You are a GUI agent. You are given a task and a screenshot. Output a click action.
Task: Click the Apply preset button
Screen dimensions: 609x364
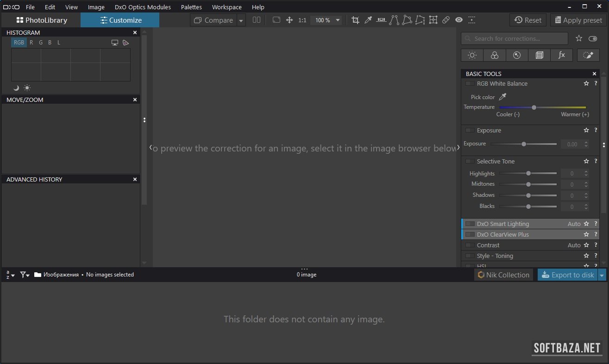pos(578,20)
